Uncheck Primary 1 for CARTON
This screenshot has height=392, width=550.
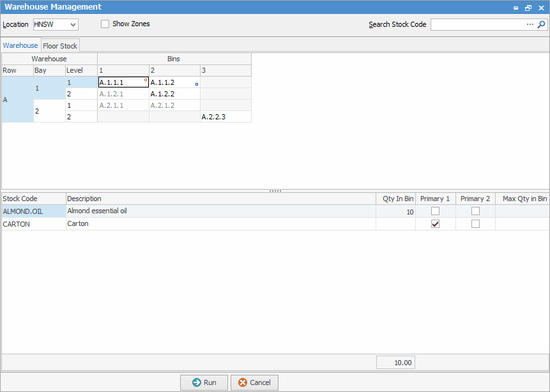coord(435,224)
